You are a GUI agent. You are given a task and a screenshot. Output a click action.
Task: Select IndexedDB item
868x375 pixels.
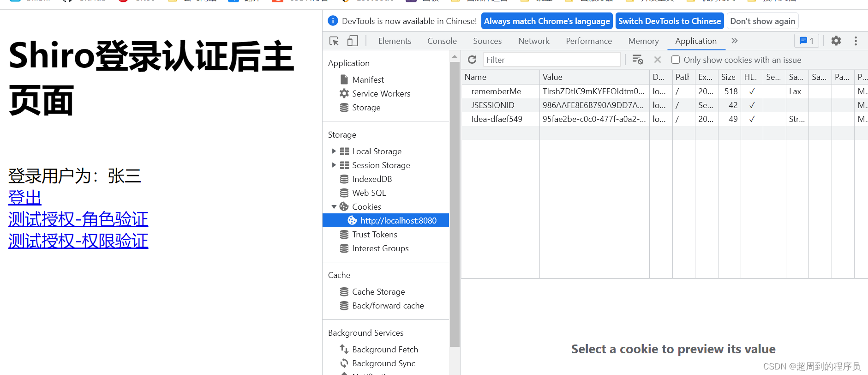coord(372,179)
